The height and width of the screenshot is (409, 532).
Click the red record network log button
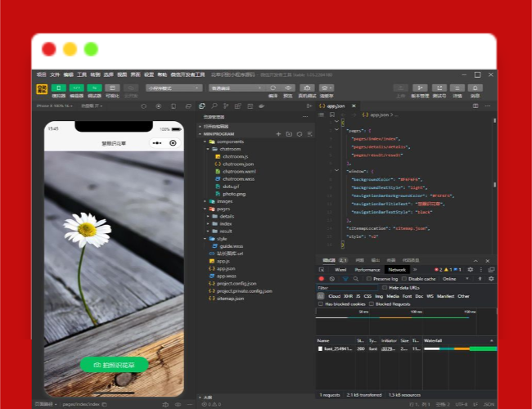pos(321,278)
